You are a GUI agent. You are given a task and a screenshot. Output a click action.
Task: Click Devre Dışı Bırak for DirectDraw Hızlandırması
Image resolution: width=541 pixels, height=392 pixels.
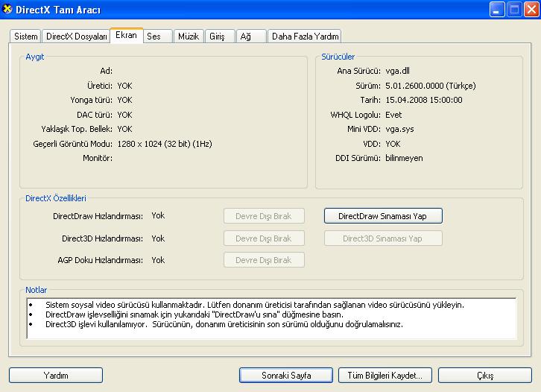[264, 216]
